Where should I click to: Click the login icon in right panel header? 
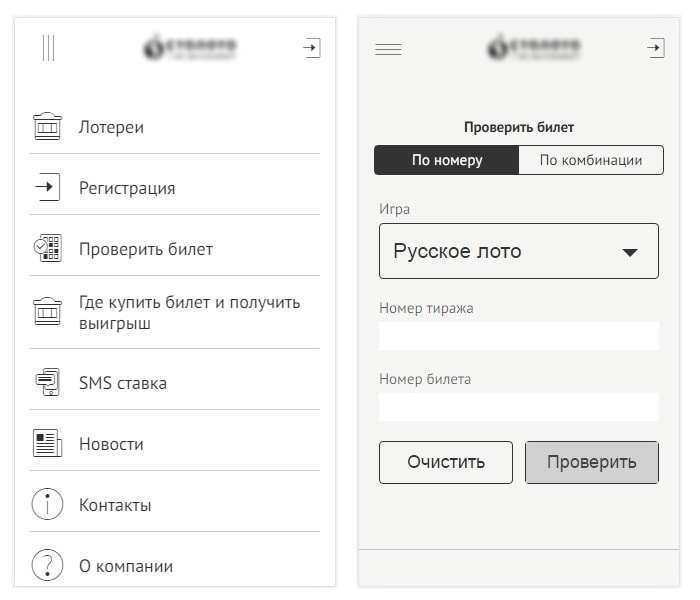click(656, 47)
